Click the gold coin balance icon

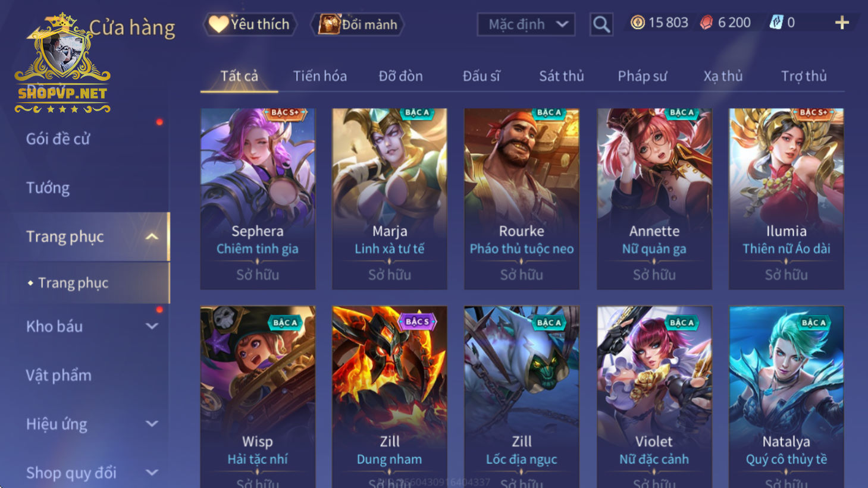click(x=637, y=23)
